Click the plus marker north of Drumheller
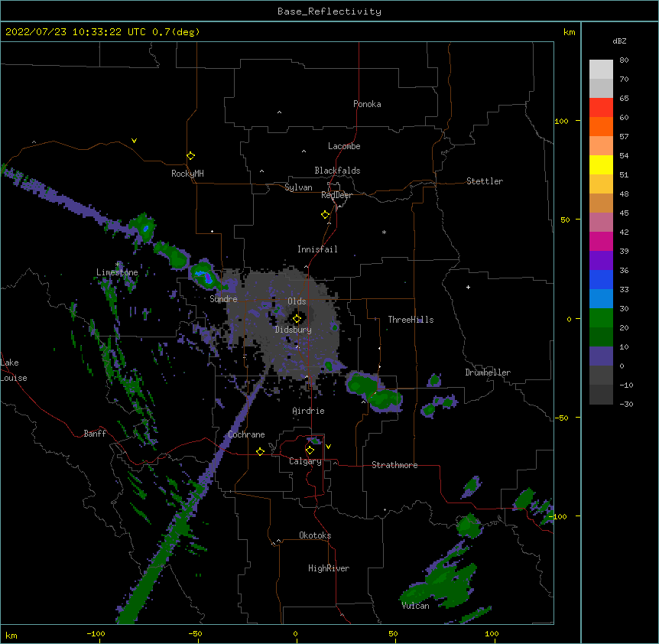This screenshot has height=644, width=659. click(x=468, y=287)
